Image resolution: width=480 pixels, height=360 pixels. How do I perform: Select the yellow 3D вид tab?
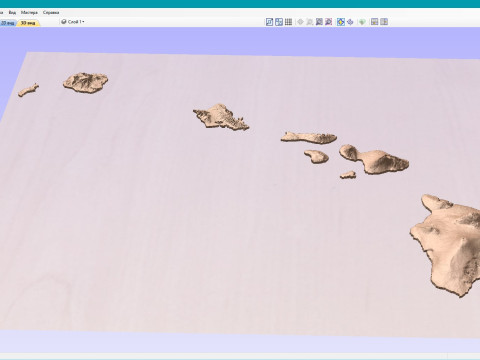[x=28, y=23]
